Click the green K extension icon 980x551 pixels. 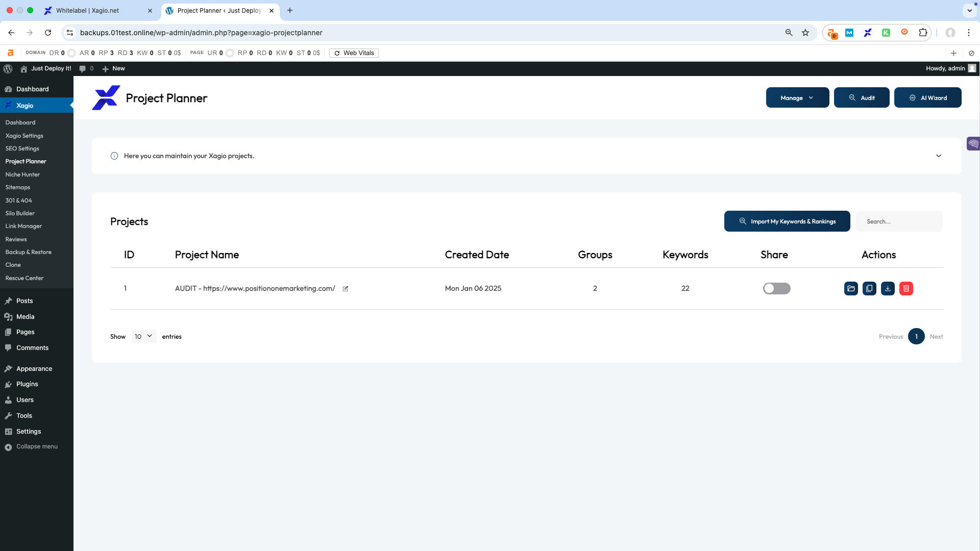point(886,33)
